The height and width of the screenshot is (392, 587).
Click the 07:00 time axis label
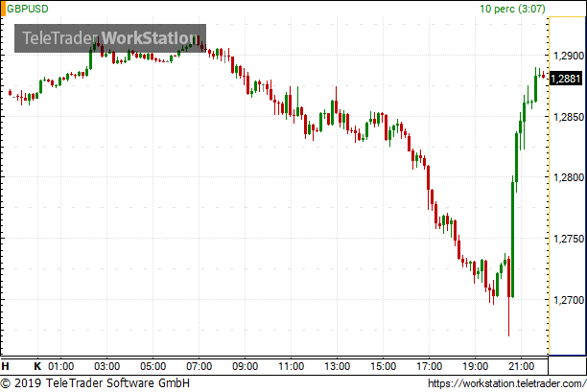pos(199,366)
